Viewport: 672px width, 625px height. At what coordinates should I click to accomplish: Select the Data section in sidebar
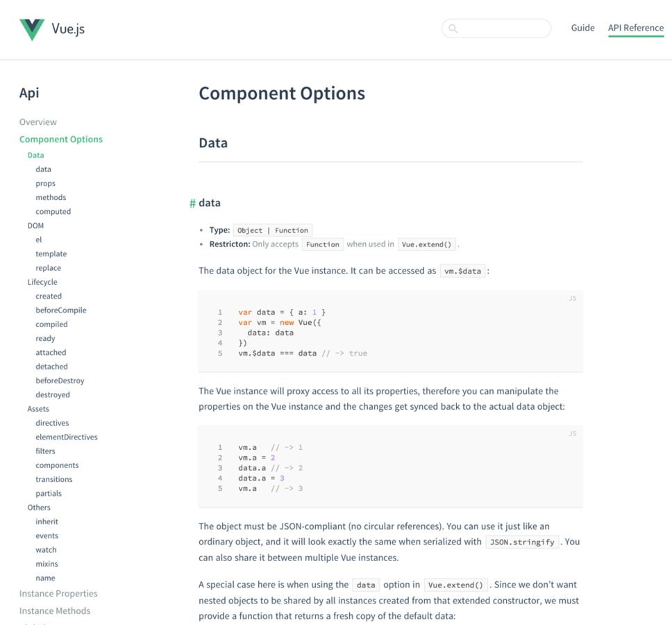coord(35,155)
